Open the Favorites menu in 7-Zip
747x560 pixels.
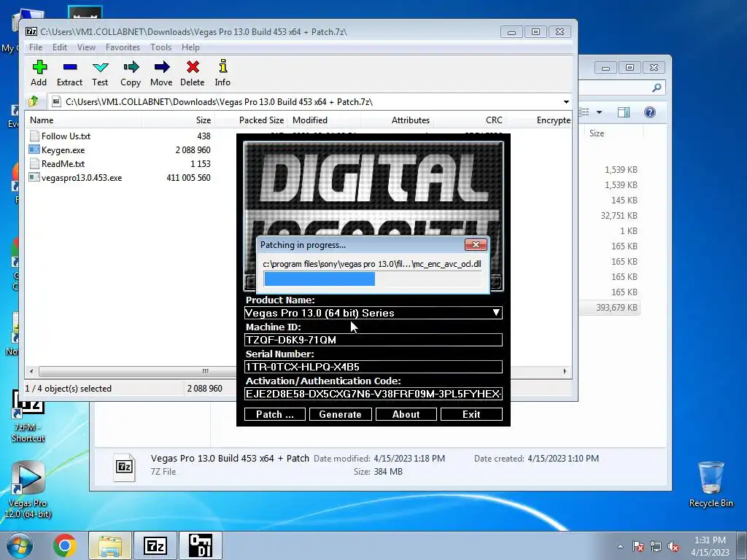123,47
